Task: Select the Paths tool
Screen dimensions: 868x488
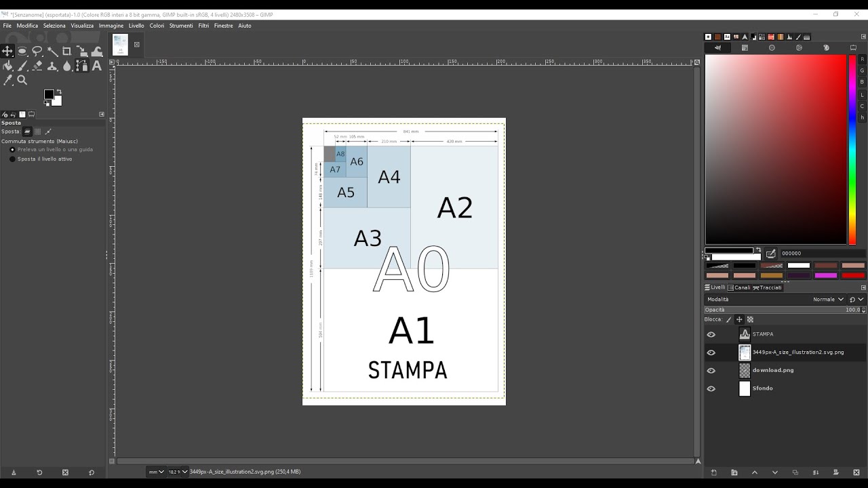Action: [82, 66]
